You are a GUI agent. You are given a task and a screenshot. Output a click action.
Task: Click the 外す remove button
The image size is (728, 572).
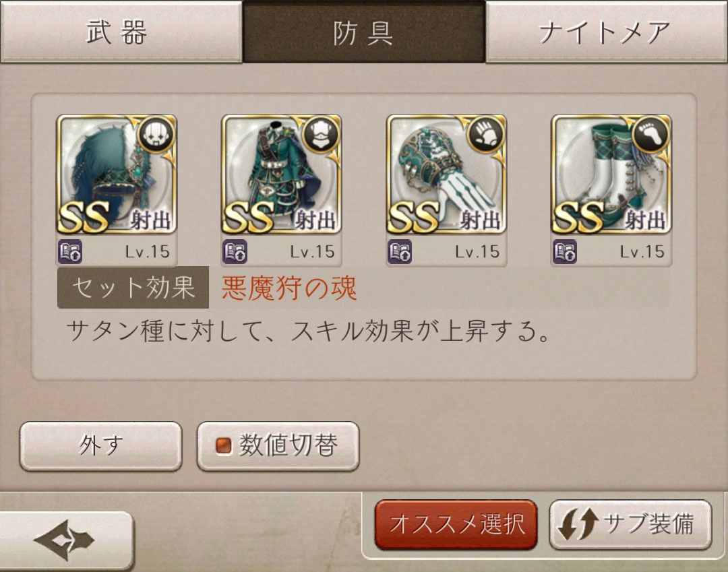tap(100, 446)
